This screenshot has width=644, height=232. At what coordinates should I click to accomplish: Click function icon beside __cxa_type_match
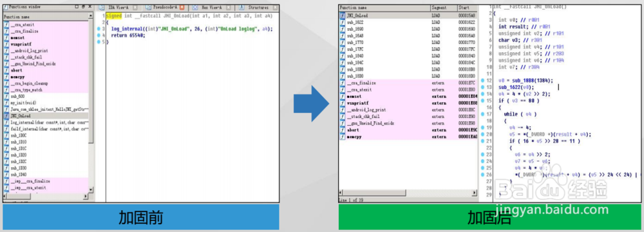[6, 90]
